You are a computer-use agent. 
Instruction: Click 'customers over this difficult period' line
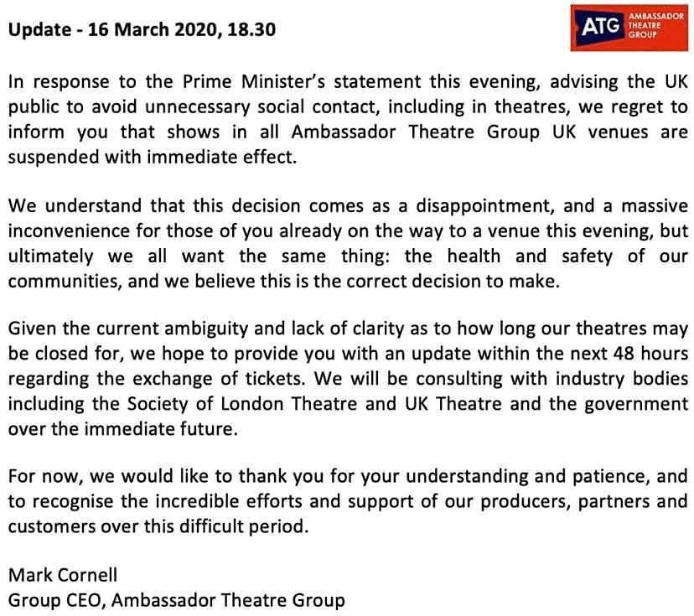tap(158, 526)
